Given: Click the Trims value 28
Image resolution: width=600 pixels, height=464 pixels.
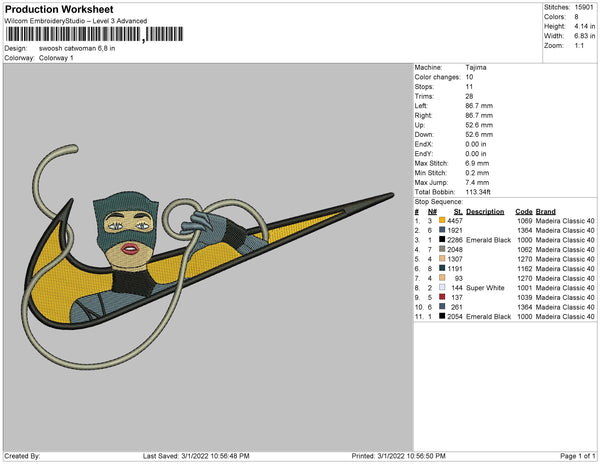Looking at the screenshot, I should coord(470,96).
